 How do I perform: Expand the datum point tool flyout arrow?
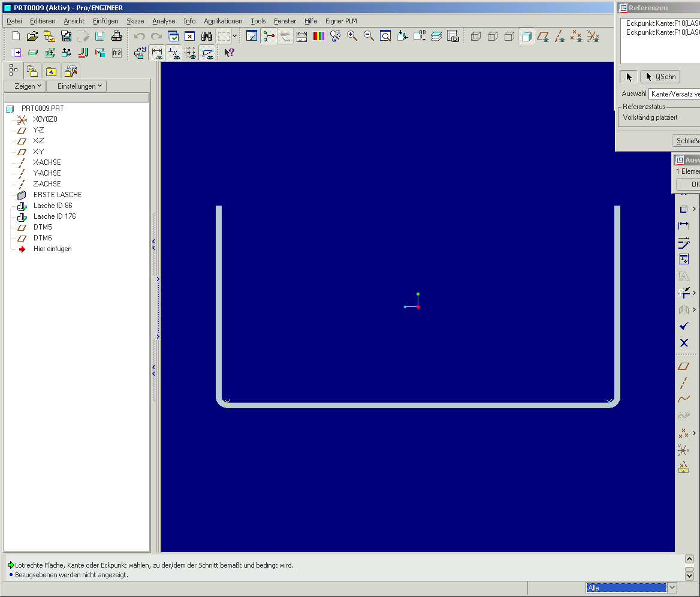(694, 433)
